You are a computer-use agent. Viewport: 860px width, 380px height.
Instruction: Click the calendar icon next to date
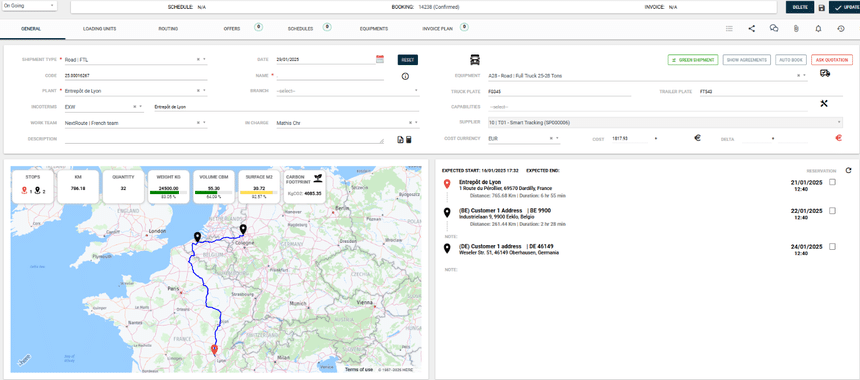click(x=380, y=59)
